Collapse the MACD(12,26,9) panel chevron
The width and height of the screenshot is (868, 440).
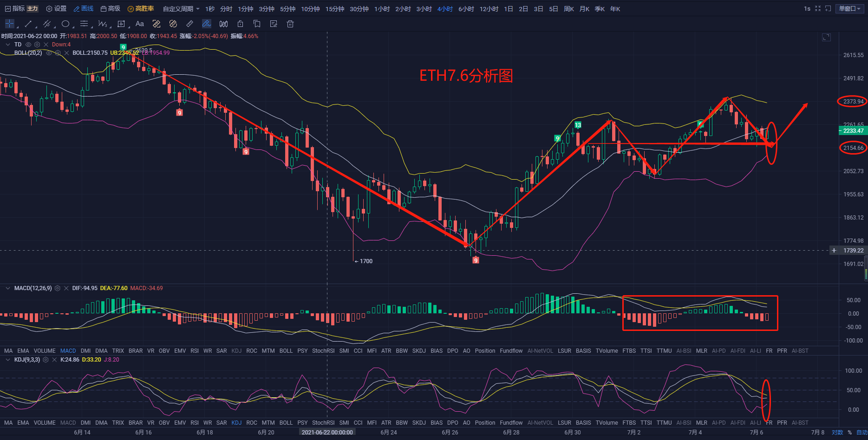(x=8, y=288)
